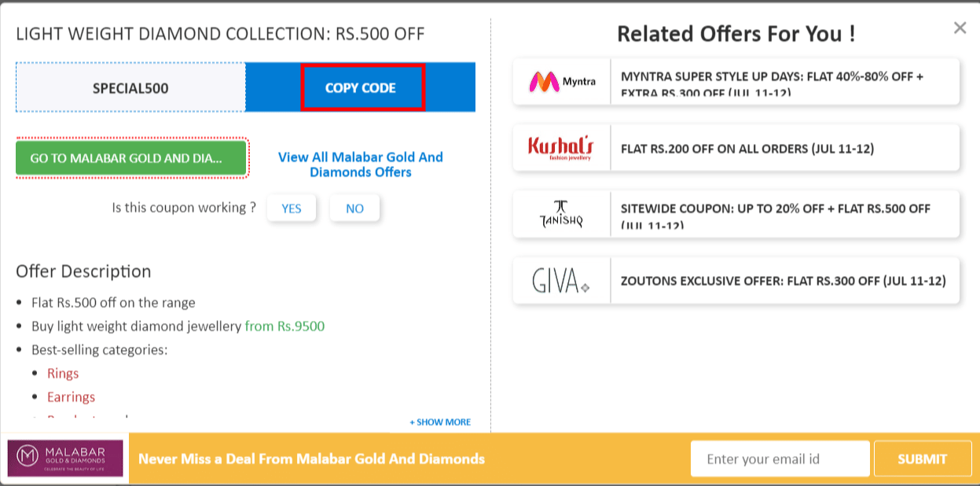Click the GIVA brand logo
Viewport: 980px width, 486px height.
560,279
